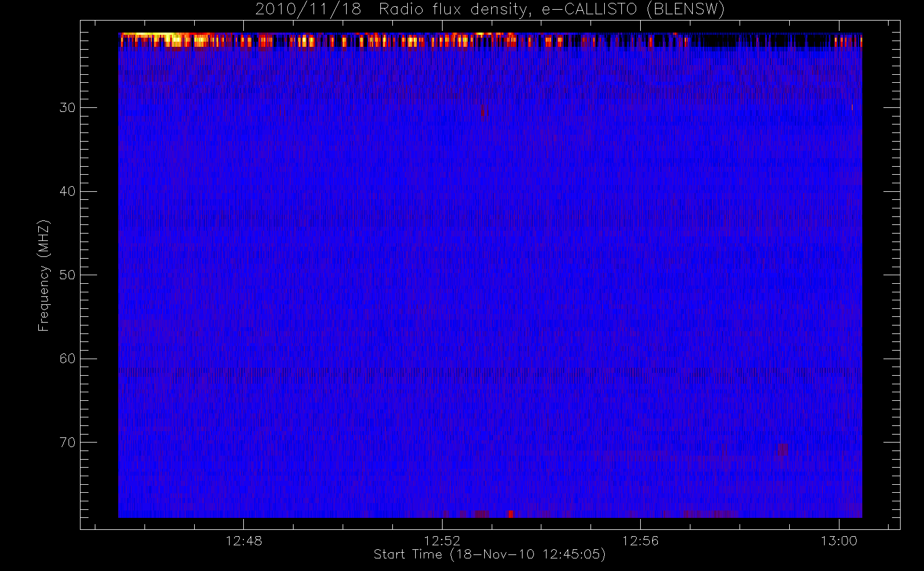Click the 60 frequency tick label
The height and width of the screenshot is (571, 924).
[x=67, y=359]
